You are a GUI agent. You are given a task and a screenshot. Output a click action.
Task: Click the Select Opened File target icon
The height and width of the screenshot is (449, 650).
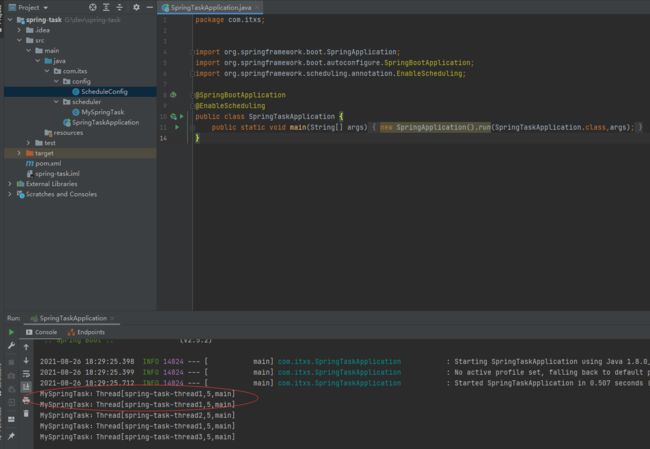click(93, 7)
